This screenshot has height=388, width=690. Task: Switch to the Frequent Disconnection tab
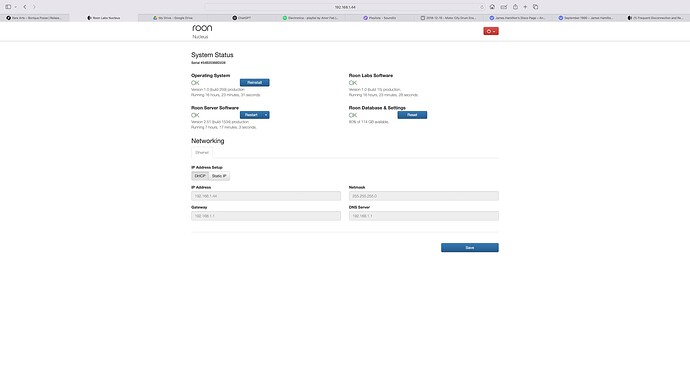pos(655,18)
